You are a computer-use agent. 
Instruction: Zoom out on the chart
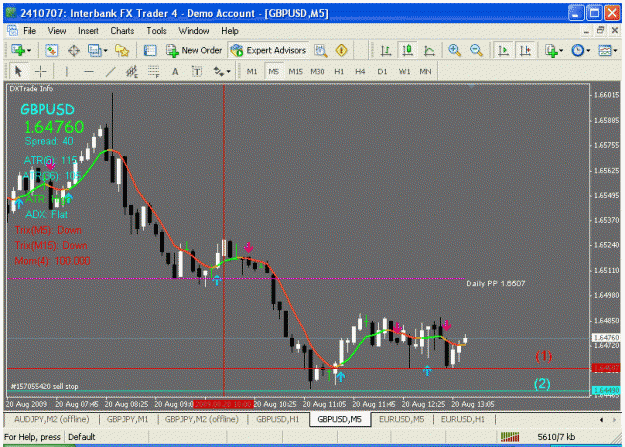476,50
